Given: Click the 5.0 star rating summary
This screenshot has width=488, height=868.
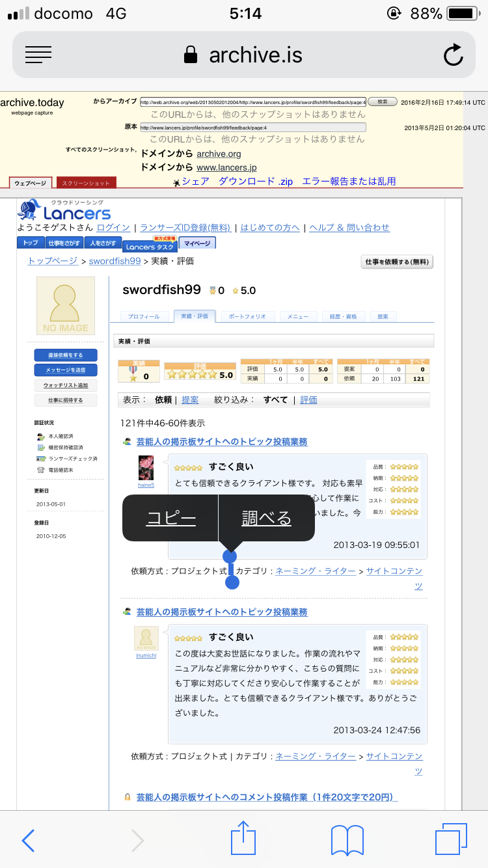Looking at the screenshot, I should (199, 372).
